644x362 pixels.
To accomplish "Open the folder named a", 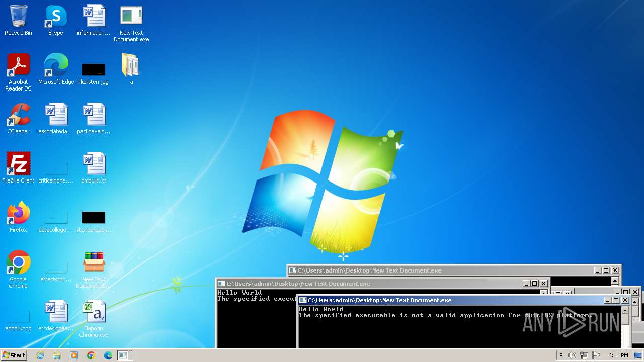I will pos(131,69).
